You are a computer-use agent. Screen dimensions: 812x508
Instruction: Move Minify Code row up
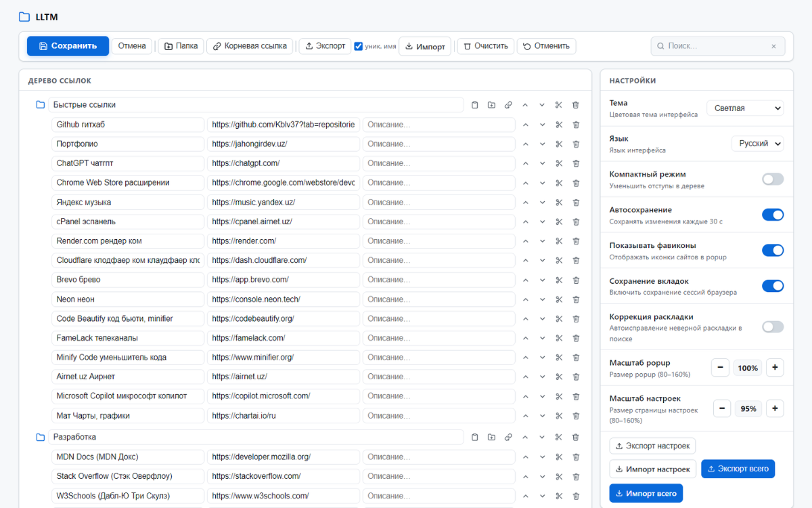(x=525, y=358)
